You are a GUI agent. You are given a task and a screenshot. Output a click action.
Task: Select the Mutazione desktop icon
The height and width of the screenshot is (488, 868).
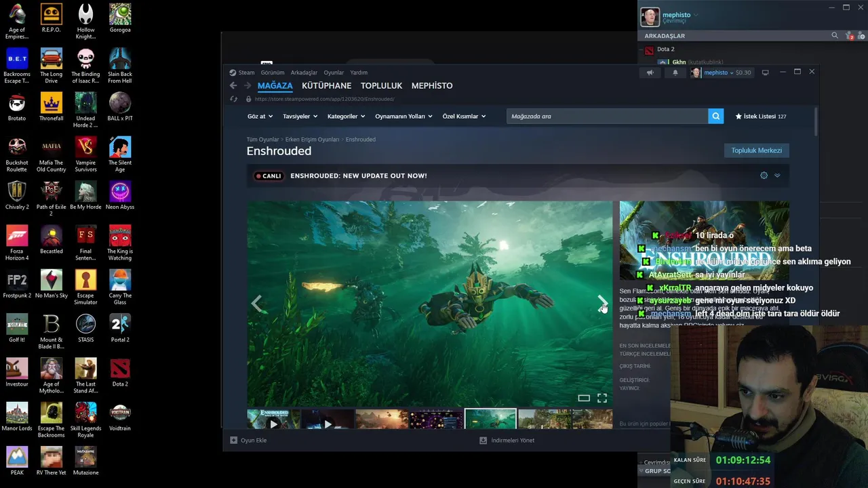point(85,460)
